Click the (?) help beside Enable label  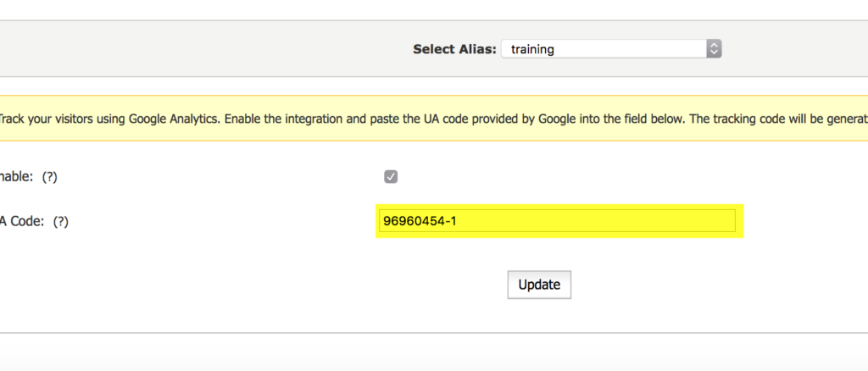[x=50, y=177]
